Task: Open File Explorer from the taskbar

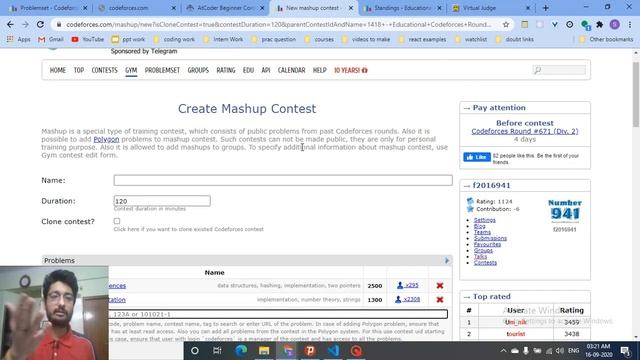Action: 264,351
